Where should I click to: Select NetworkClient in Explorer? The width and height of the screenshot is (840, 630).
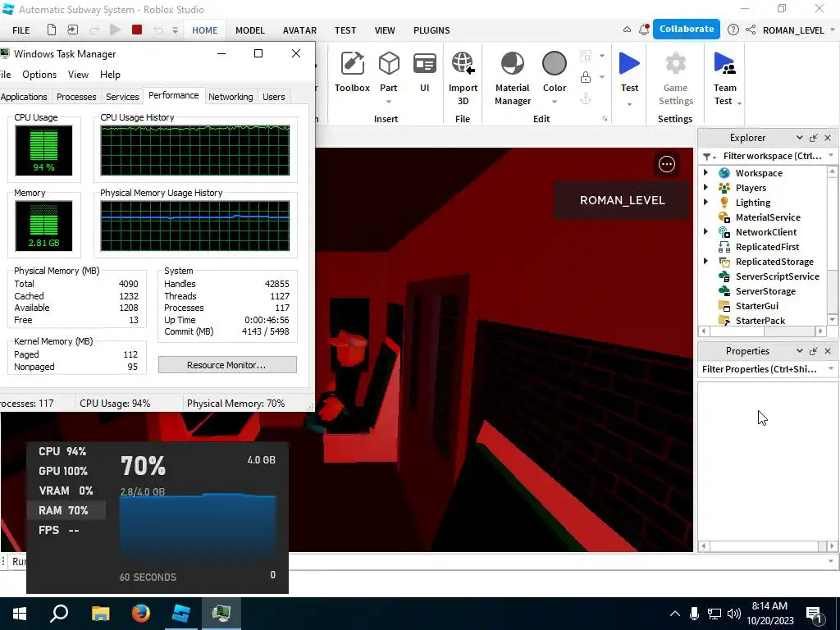pyautogui.click(x=765, y=232)
